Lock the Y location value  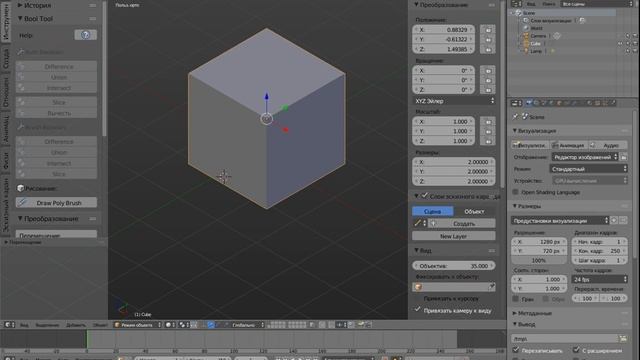[488, 40]
